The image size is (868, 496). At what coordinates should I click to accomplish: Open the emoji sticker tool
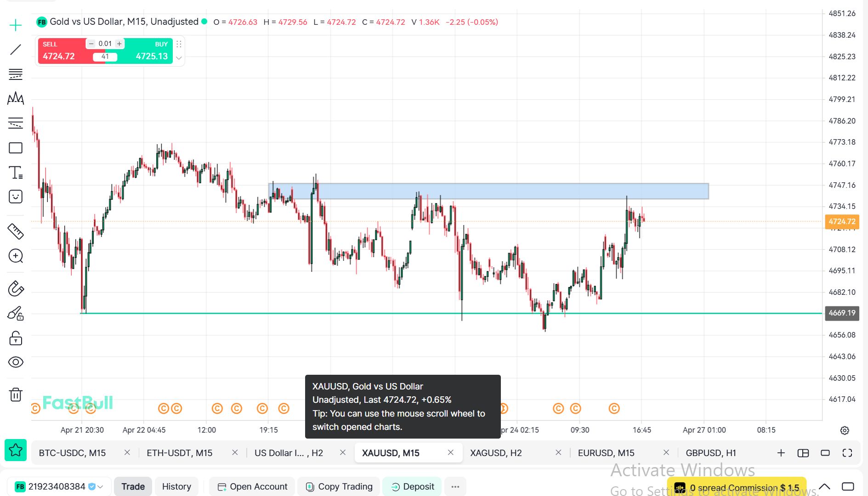pos(16,197)
